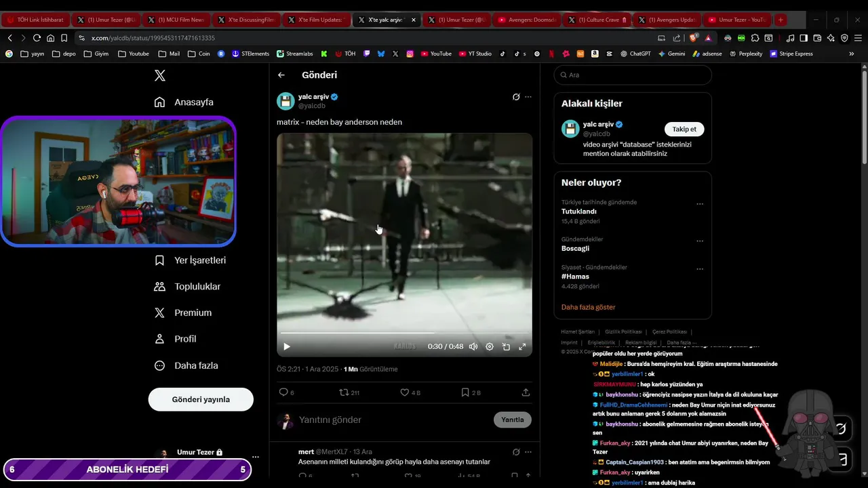The width and height of the screenshot is (868, 488).
Task: Switch to X'te Film Updates tab
Action: 316,20
